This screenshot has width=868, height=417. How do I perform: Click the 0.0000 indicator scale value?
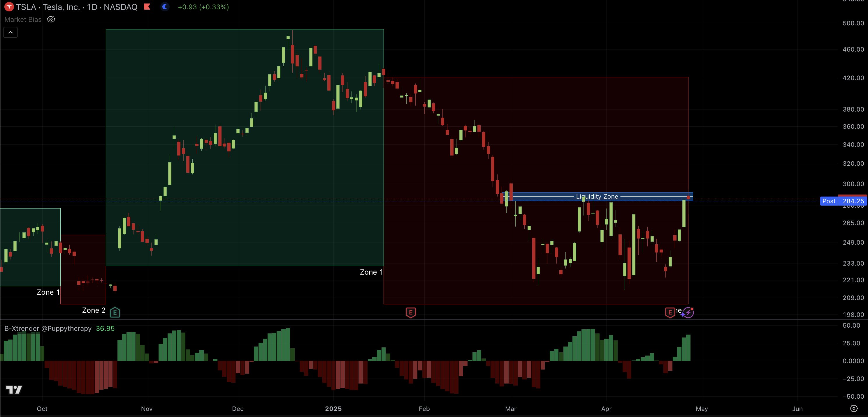(x=853, y=361)
